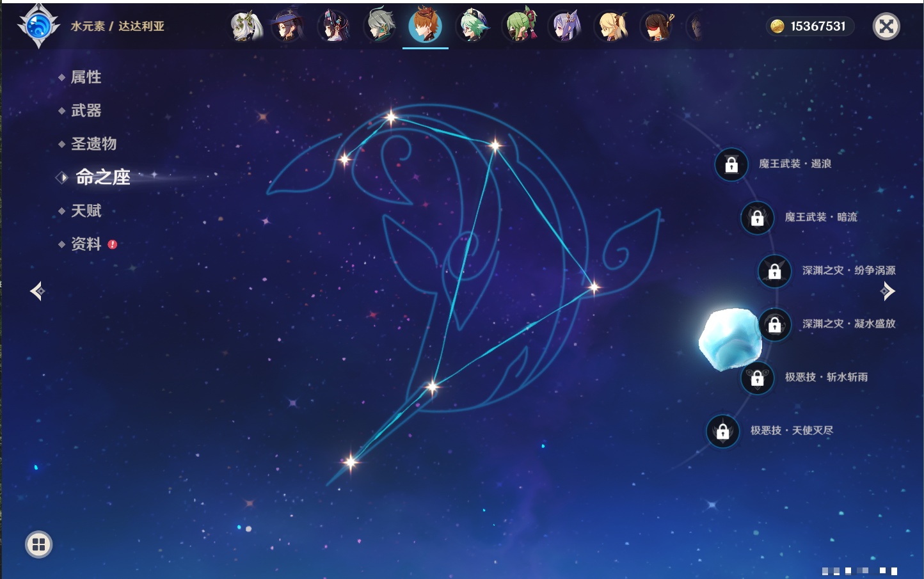Switch to Beidou's eyepatch portrait
Viewport: 924px width, 579px height.
tap(658, 26)
